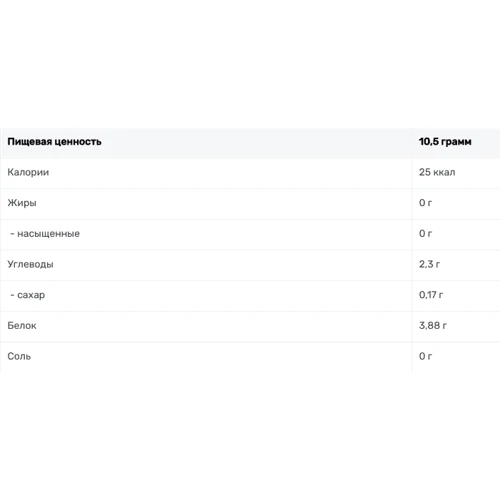Click the '- насыщенные' row label
This screenshot has height=500, width=500.
(45, 234)
